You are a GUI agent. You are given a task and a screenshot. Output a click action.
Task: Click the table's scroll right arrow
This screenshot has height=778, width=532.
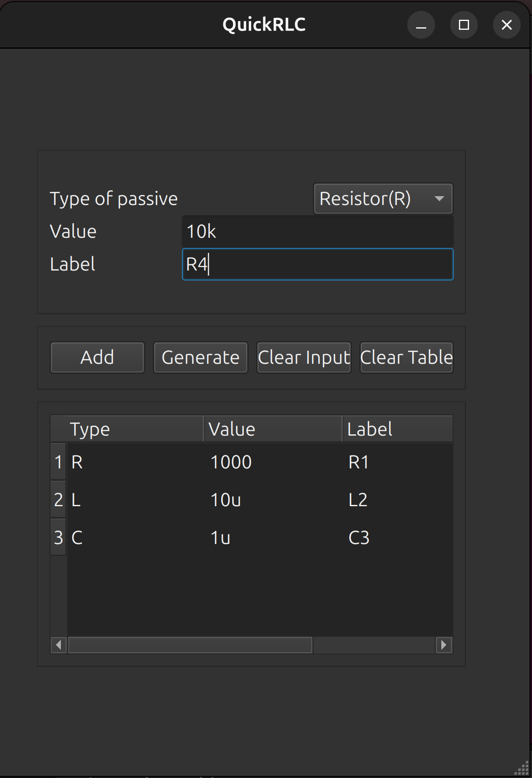coord(444,645)
